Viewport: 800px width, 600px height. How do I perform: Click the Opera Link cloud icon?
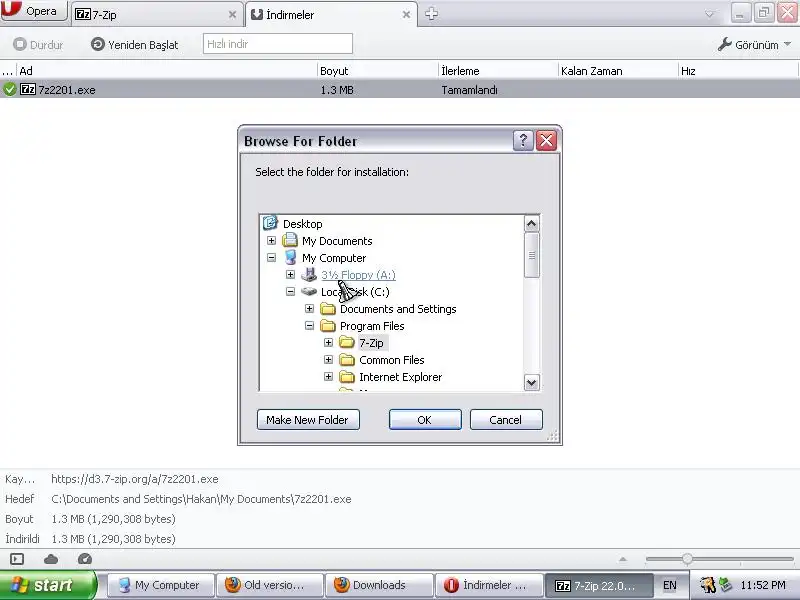pyautogui.click(x=51, y=559)
